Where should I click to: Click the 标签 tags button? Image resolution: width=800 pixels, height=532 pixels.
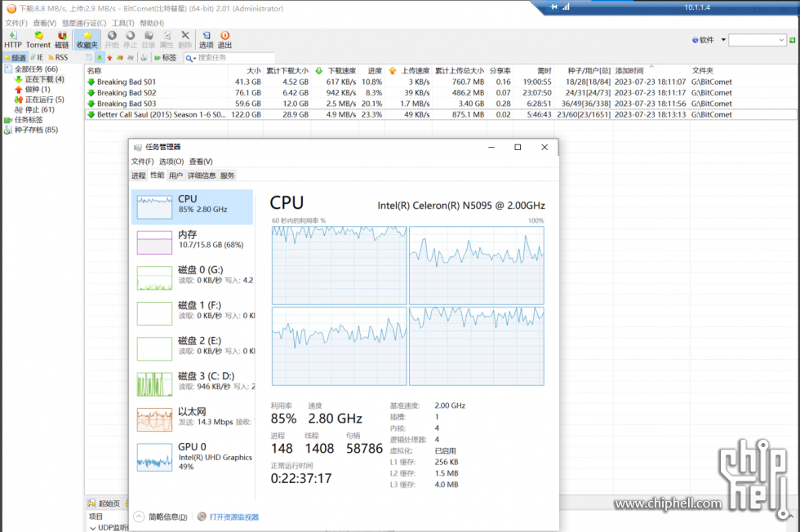165,58
